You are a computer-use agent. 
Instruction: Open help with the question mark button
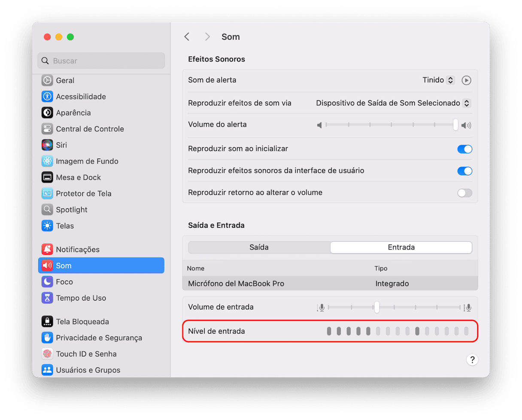[x=472, y=360]
